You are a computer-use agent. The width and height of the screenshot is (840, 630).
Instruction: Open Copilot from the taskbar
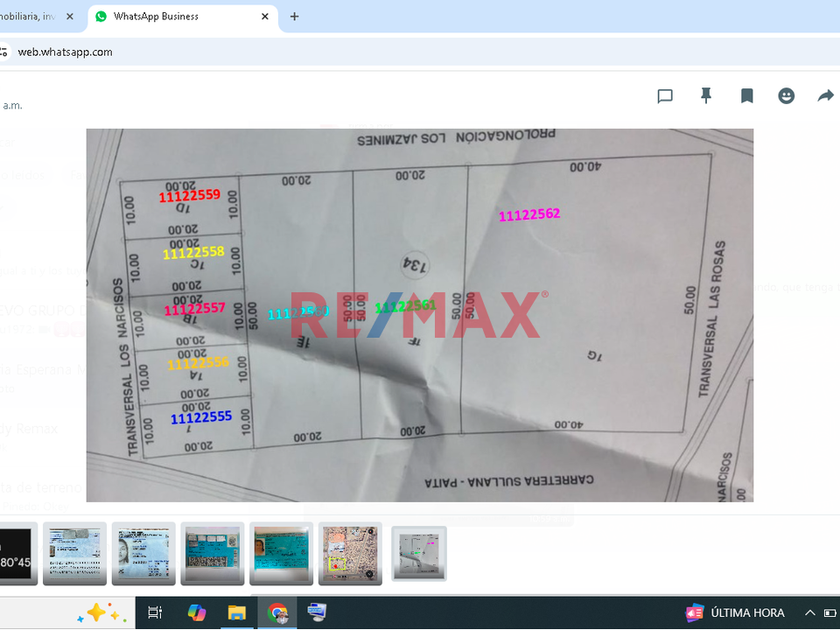click(197, 613)
